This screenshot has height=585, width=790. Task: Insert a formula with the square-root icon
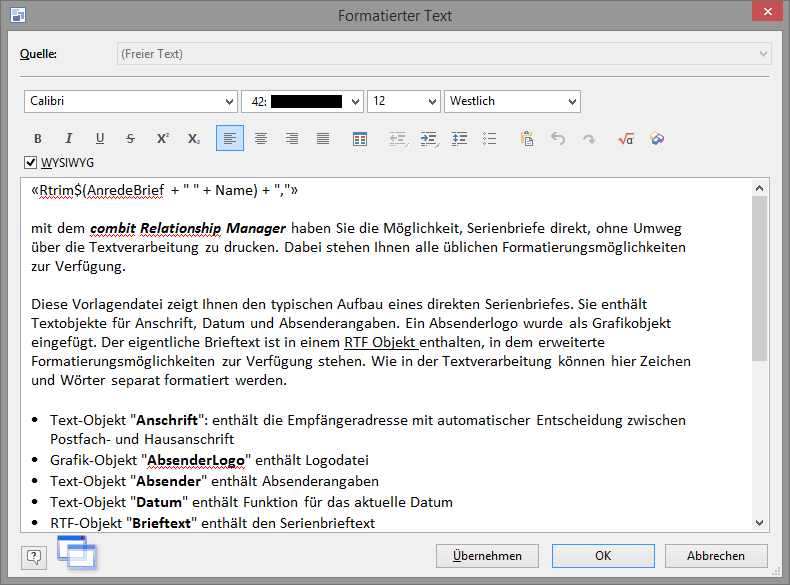coord(626,139)
